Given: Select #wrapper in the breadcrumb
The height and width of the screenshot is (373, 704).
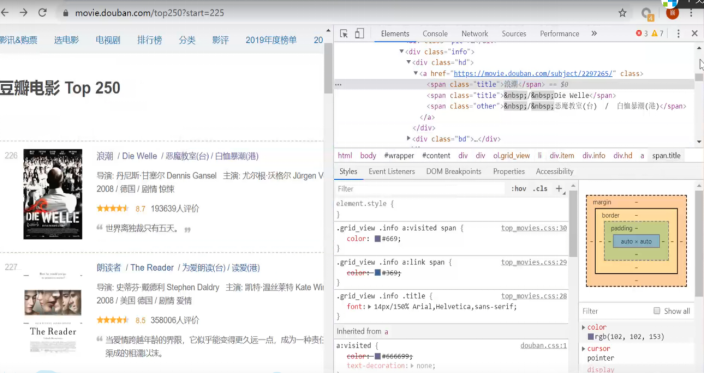Looking at the screenshot, I should (399, 156).
